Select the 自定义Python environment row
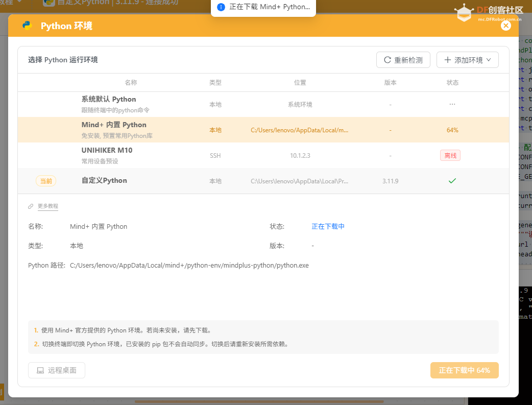This screenshot has width=532, height=405. click(x=263, y=181)
